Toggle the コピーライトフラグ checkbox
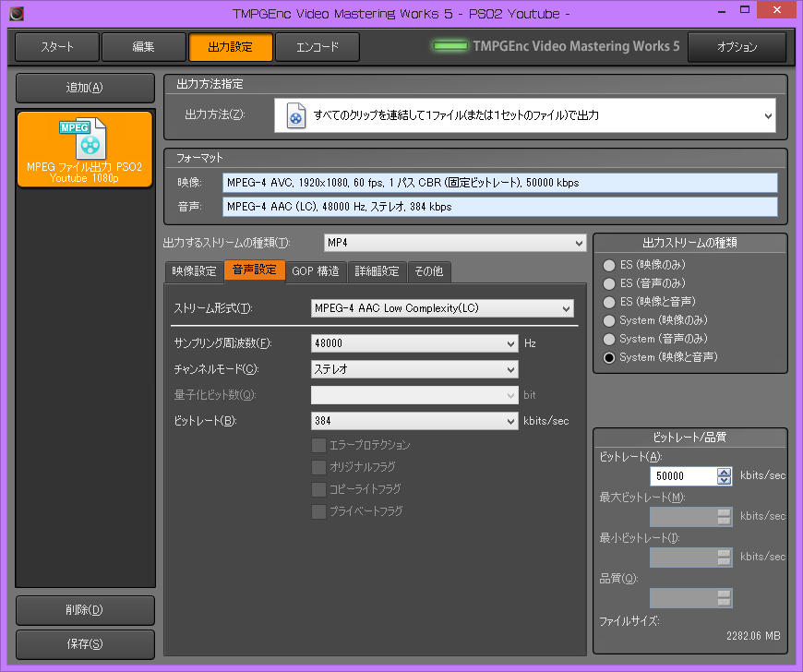 [318, 489]
